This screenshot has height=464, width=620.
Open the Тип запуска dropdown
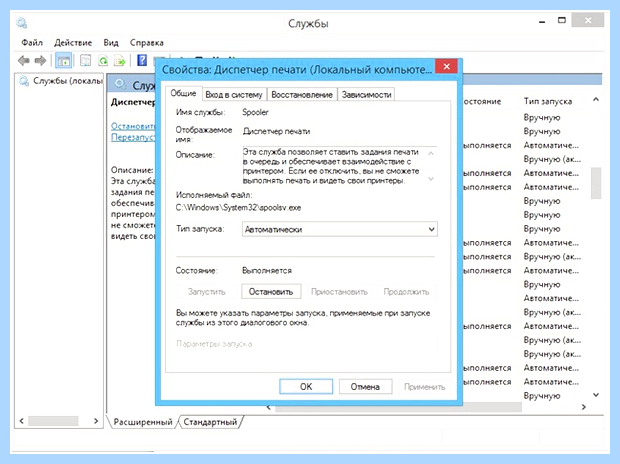click(340, 229)
